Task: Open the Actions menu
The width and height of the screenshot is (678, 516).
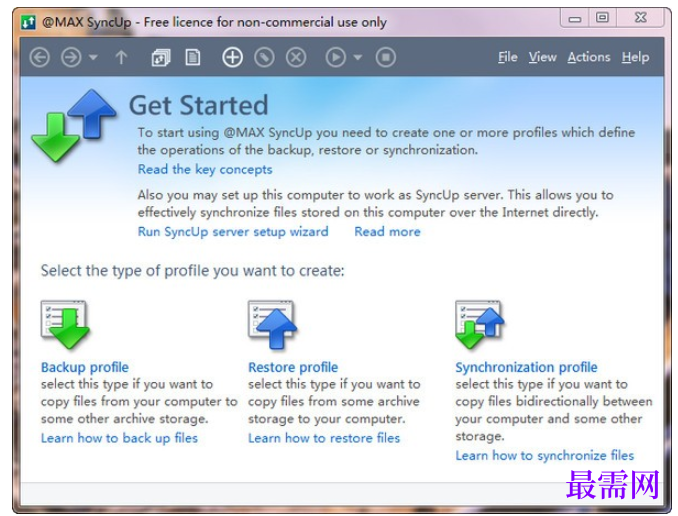Action: click(x=589, y=57)
